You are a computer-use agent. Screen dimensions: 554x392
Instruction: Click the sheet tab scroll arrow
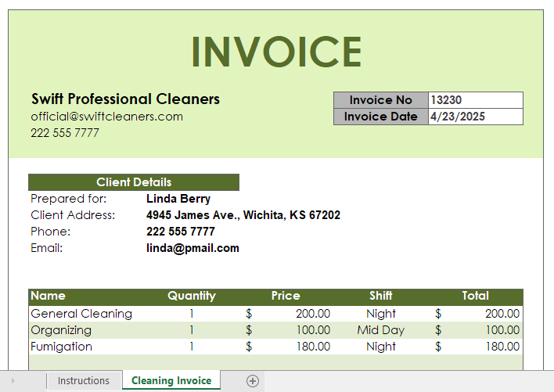coord(13,381)
